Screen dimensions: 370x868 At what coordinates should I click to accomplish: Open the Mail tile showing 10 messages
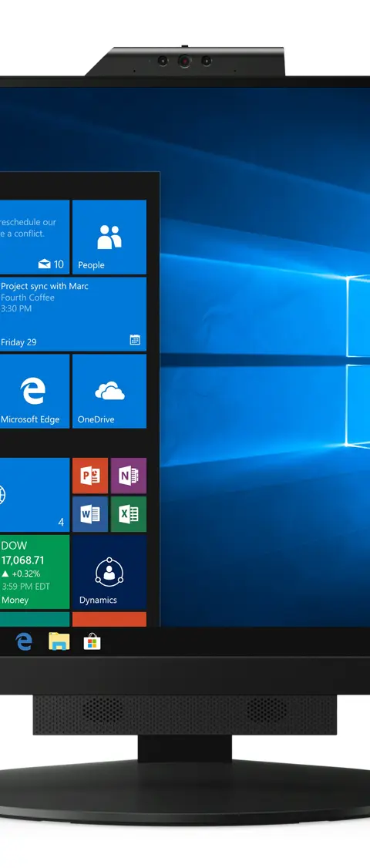35,237
